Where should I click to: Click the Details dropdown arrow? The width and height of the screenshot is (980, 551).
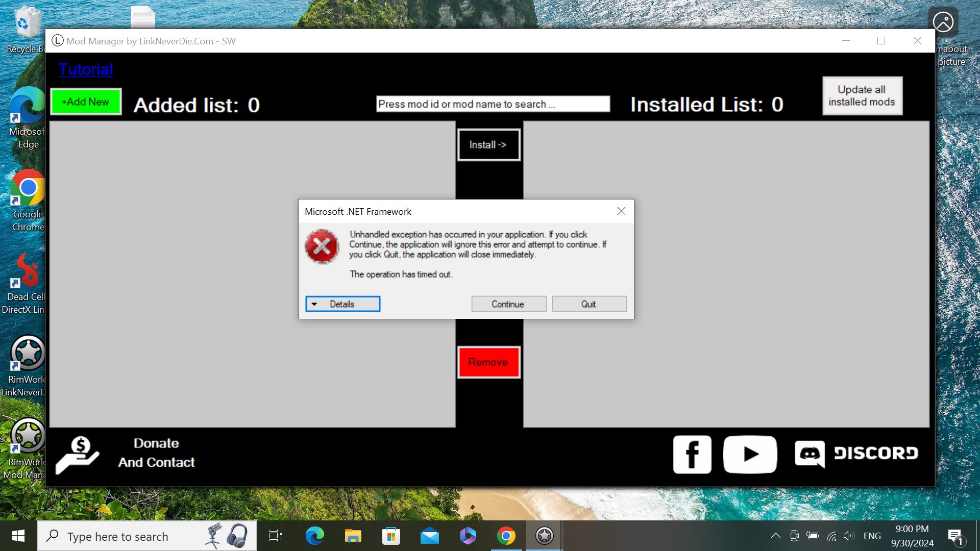tap(314, 304)
